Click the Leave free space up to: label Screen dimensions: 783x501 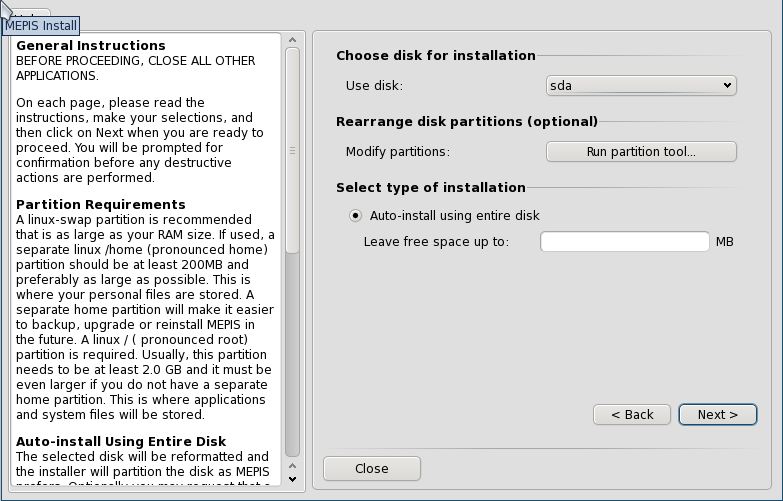(436, 242)
